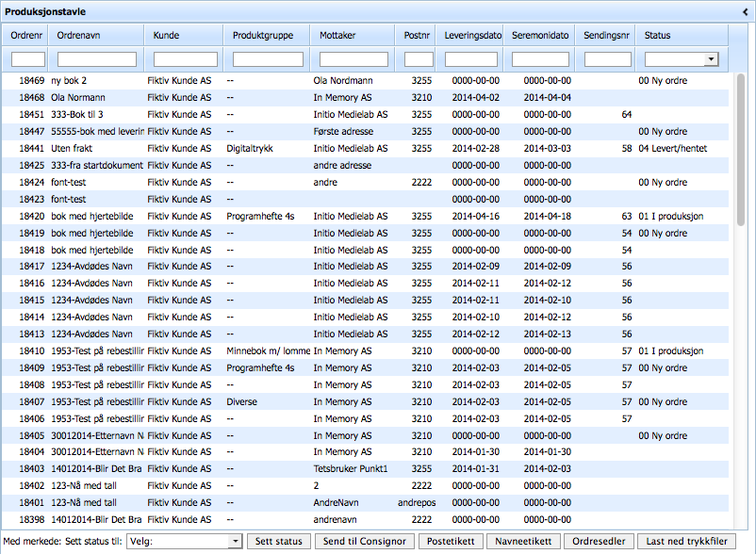Viewport: 756px width, 554px height.
Task: Click the Postetikett button
Action: pyautogui.click(x=451, y=541)
